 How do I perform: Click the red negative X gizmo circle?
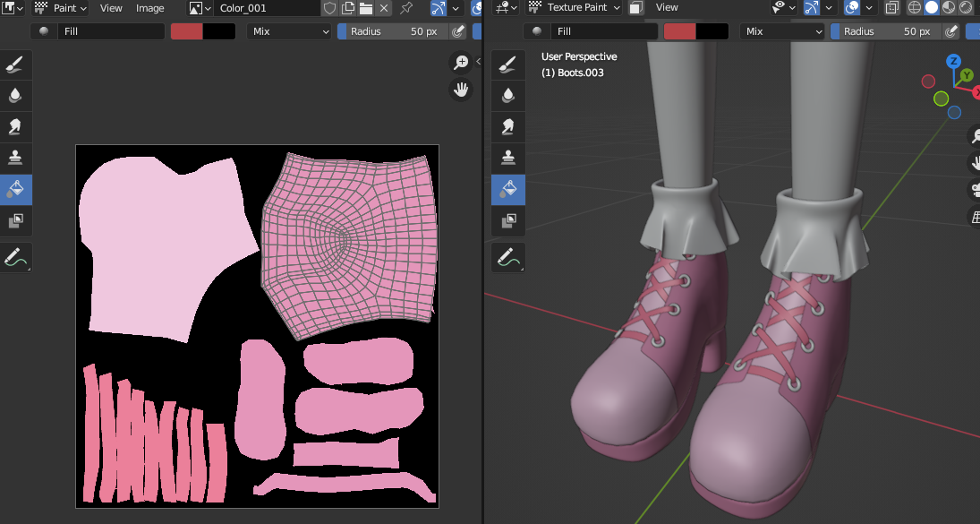(928, 82)
